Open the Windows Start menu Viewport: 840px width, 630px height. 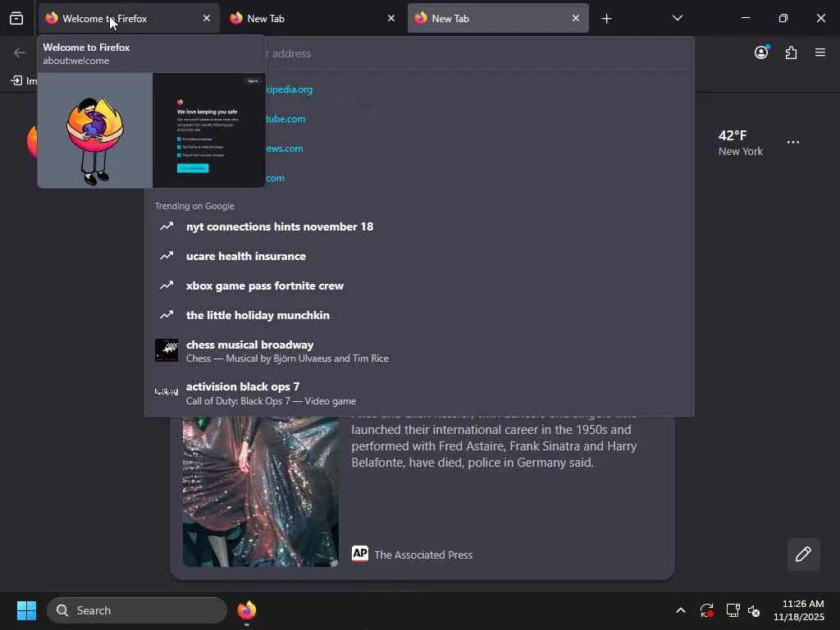27,610
